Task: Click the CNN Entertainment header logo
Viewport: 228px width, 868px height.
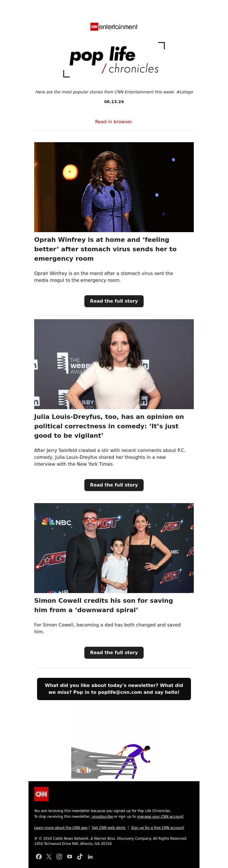Action: (x=114, y=27)
